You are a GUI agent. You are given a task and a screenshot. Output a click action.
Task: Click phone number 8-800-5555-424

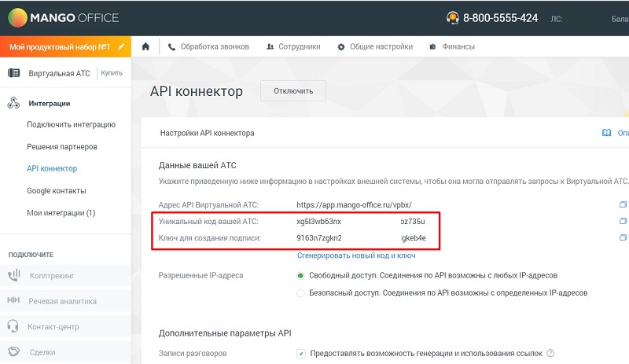click(500, 18)
